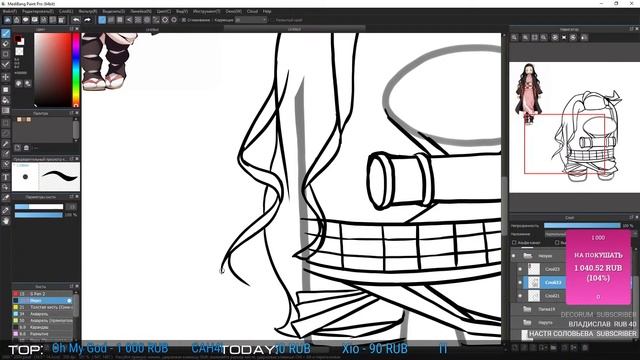Adjust the layer opacity slider
This screenshot has width=640, height=360.
point(582,225)
